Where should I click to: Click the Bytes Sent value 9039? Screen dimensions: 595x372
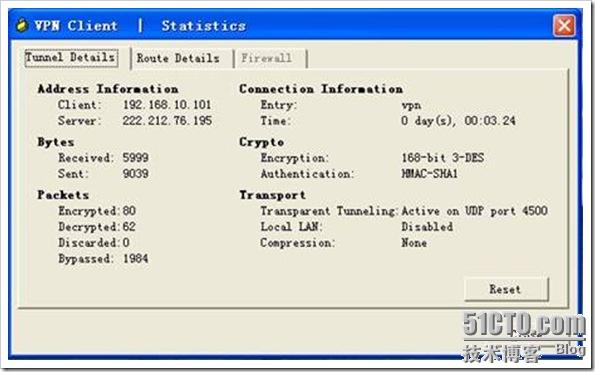click(x=135, y=173)
